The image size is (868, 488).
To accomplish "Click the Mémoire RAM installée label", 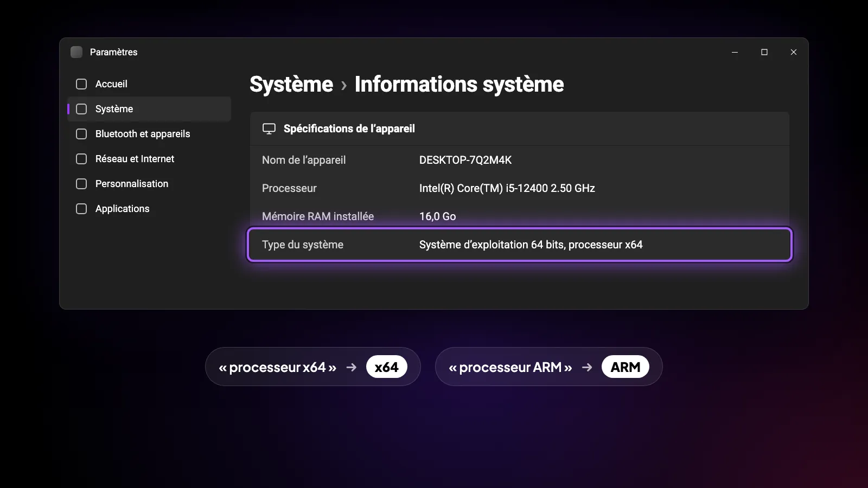I will tap(318, 216).
